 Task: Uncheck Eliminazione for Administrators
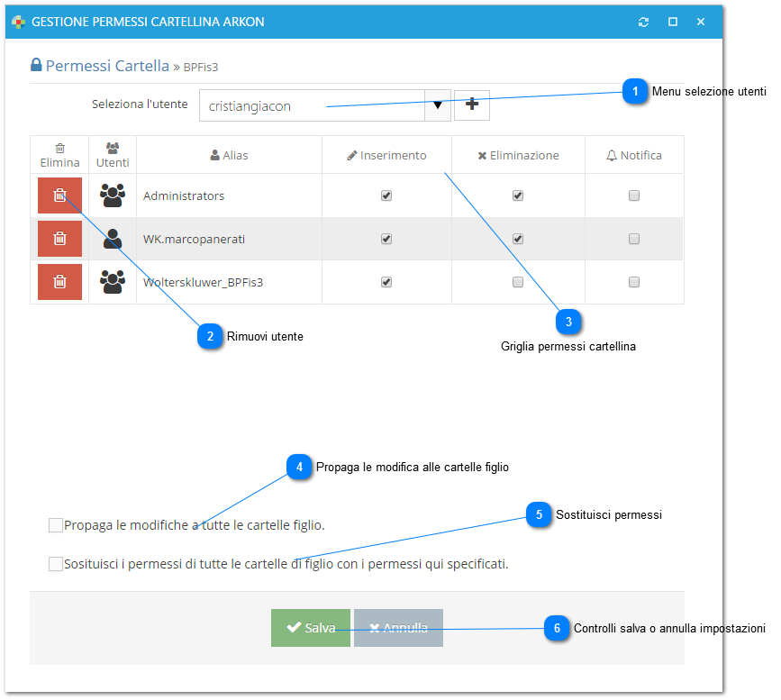click(x=518, y=195)
